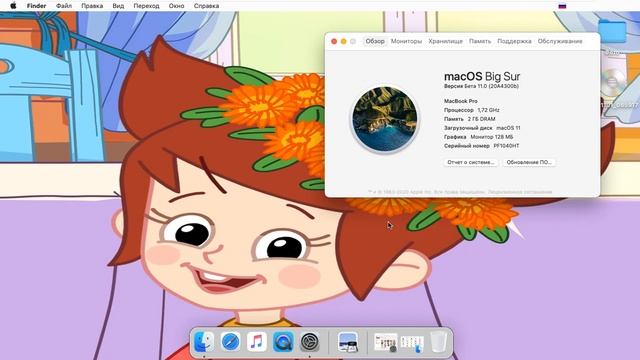Image resolution: width=640 pixels, height=360 pixels.
Task: Click the Отчет о системе button
Action: [471, 162]
